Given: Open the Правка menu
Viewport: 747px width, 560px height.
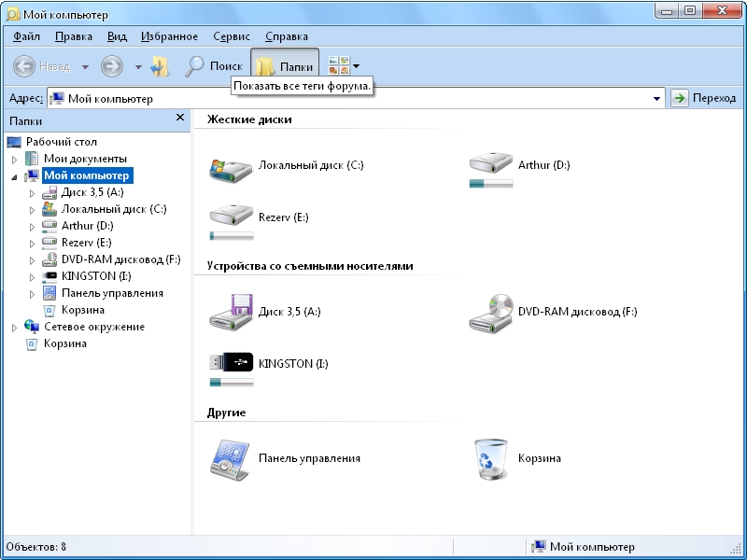Looking at the screenshot, I should [x=74, y=36].
